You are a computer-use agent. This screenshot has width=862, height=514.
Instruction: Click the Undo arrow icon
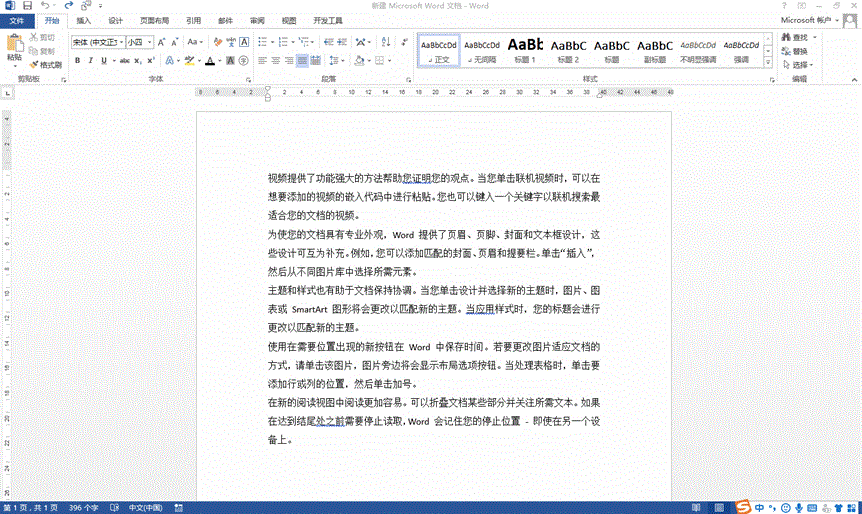pos(45,6)
